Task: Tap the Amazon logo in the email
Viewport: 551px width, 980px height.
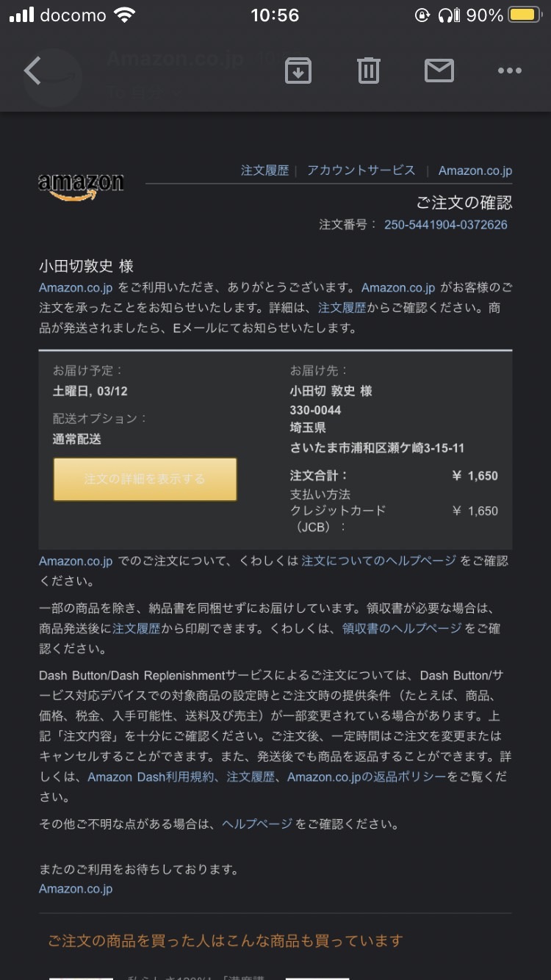Action: (81, 184)
